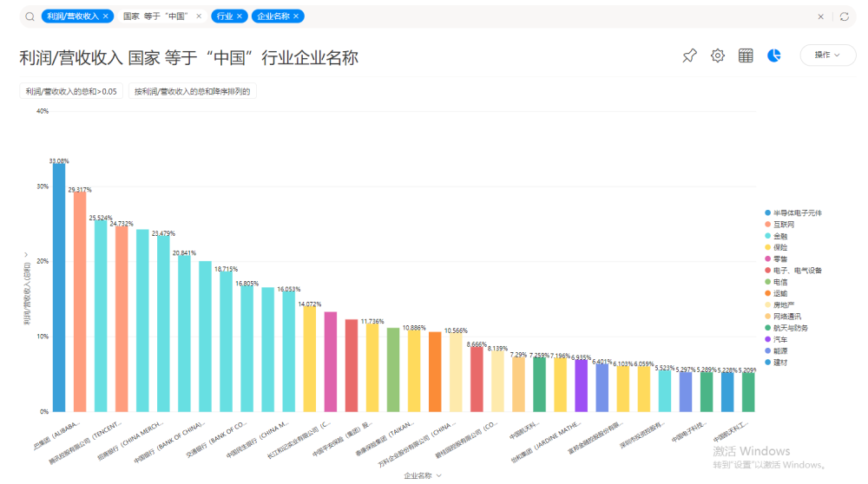Click the chart title heading text

click(188, 57)
